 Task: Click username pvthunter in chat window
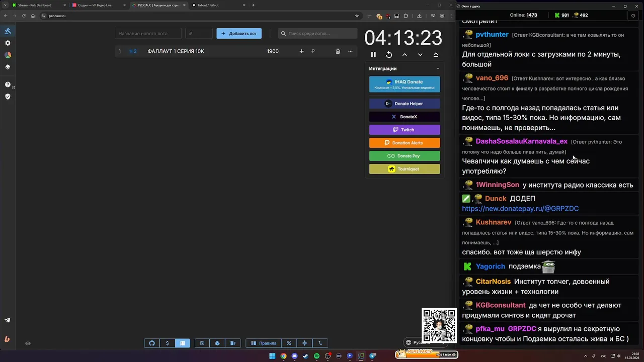[492, 35]
